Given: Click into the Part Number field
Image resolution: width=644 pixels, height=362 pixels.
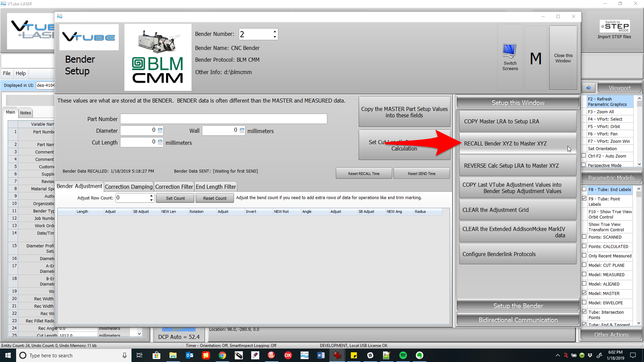Looking at the screenshot, I should pyautogui.click(x=223, y=119).
